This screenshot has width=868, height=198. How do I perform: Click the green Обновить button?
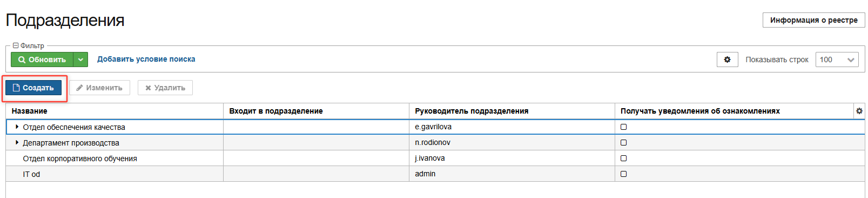click(42, 60)
